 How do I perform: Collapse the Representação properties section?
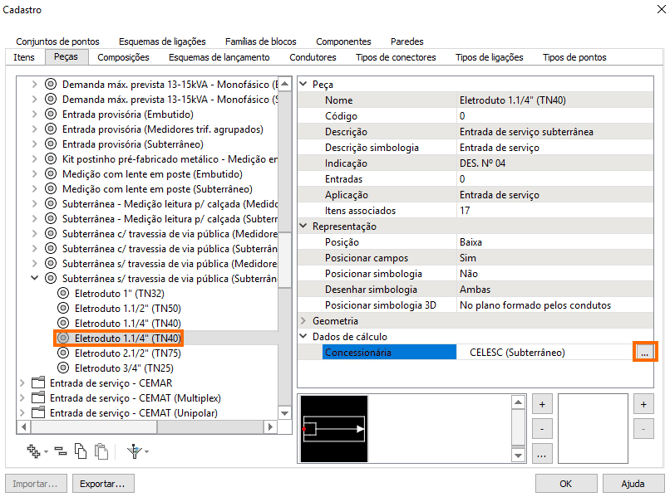pos(305,226)
